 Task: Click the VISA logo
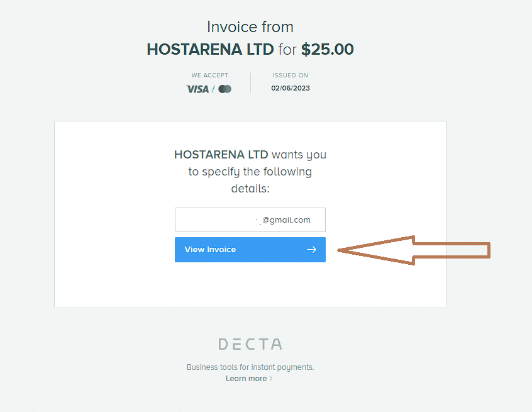tap(197, 89)
